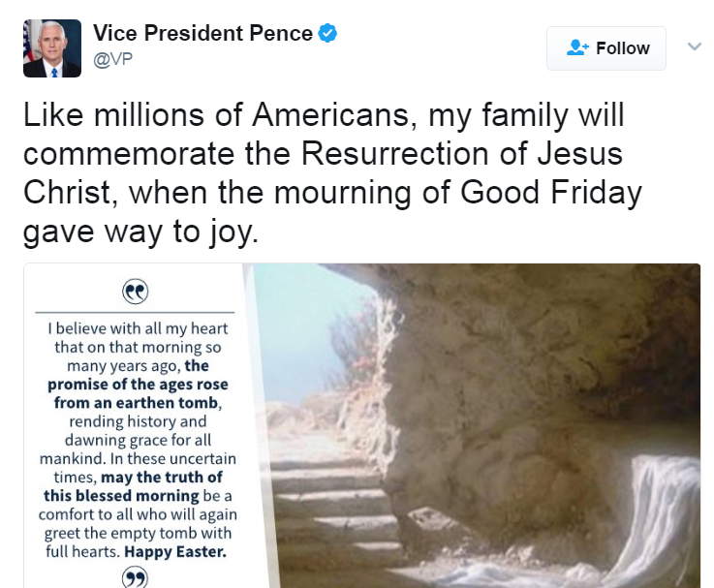This screenshot has width=714, height=588.
Task: Expand the tweet options chevron menu
Action: coord(694,46)
